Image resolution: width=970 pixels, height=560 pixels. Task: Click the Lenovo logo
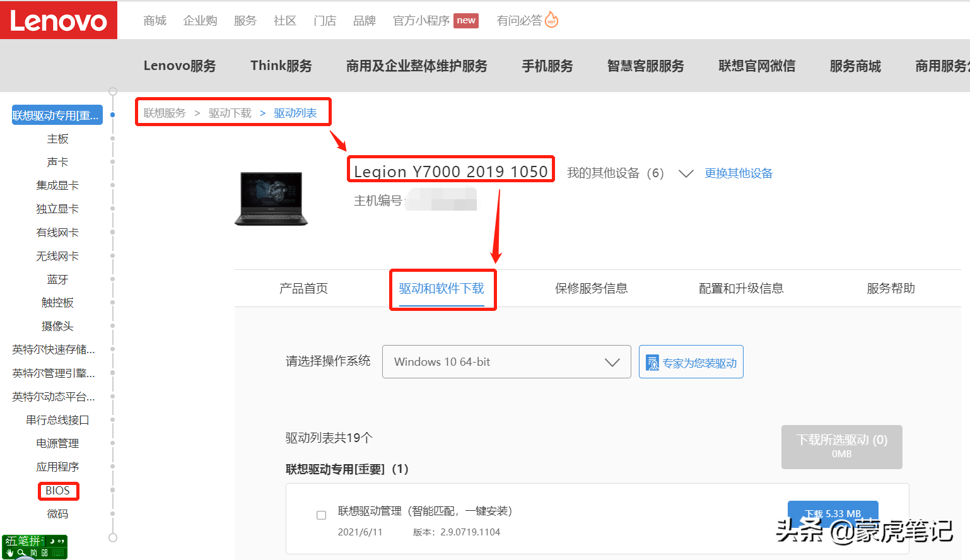[59, 20]
